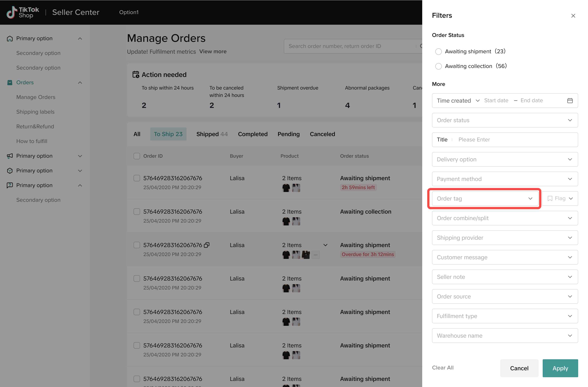This screenshot has width=588, height=387.
Task: Click the TikTok Shop logo icon
Action: pos(12,12)
